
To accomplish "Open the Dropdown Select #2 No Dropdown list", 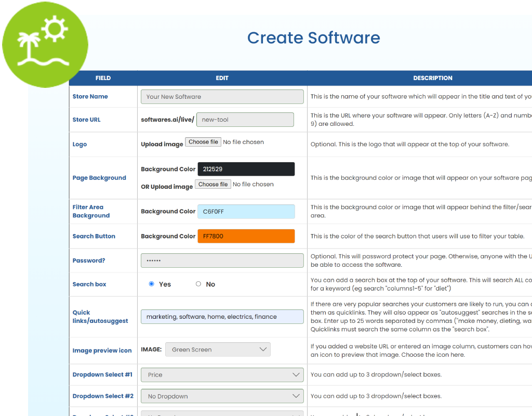I will click(x=222, y=396).
